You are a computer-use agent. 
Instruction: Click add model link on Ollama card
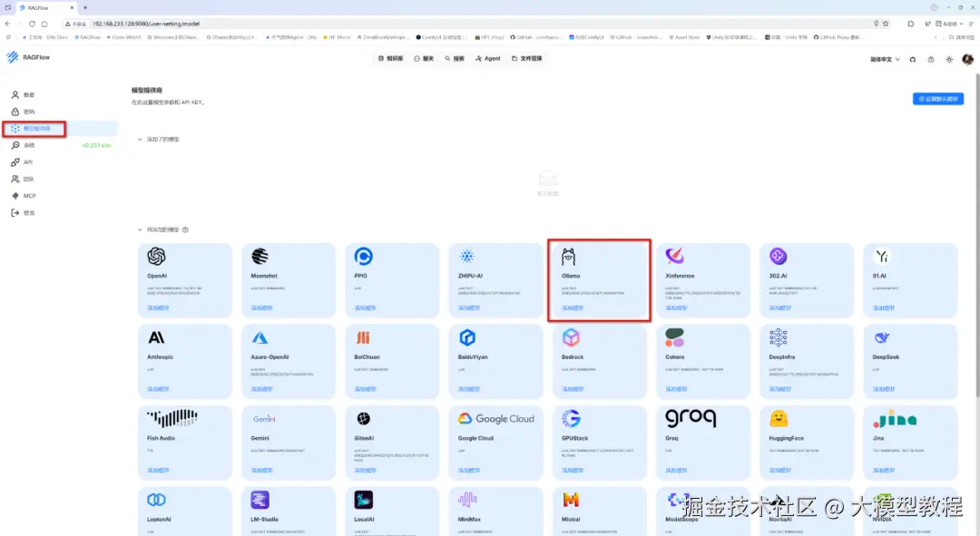573,308
